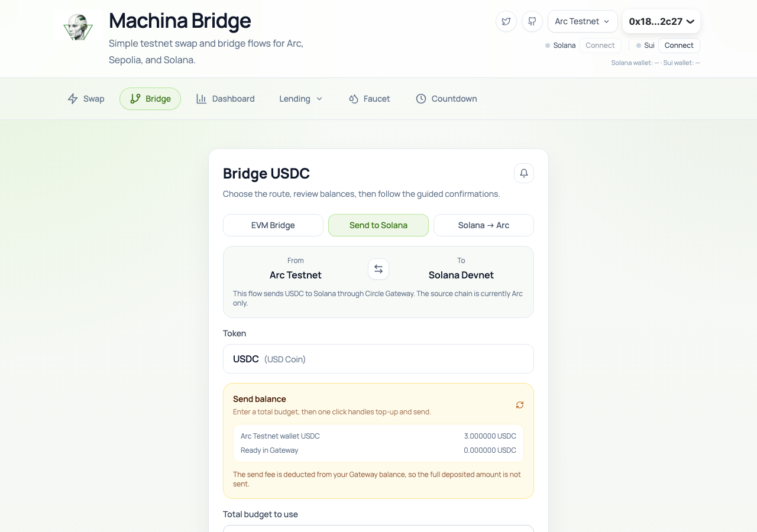Open the Twitter profile icon link
The width and height of the screenshot is (757, 532).
506,21
